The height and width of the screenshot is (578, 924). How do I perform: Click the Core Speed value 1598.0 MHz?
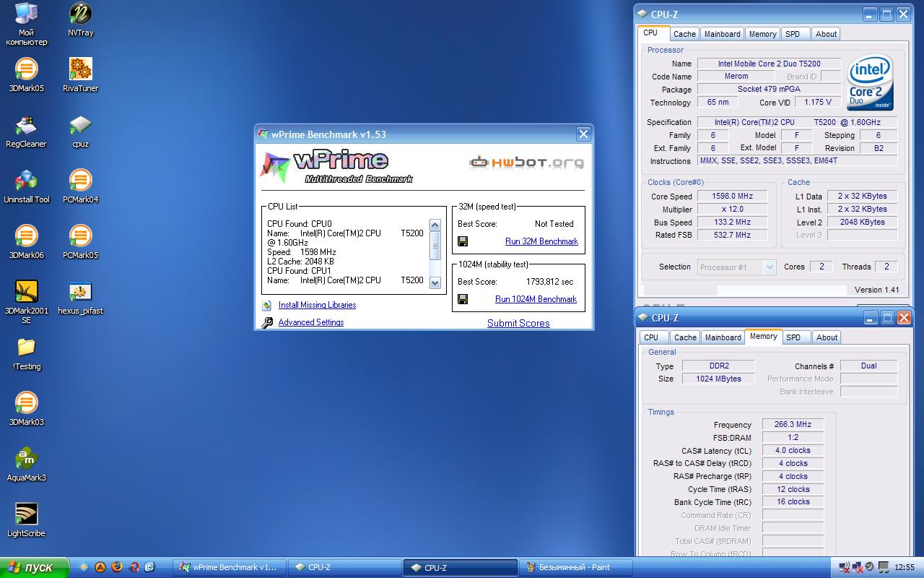(x=732, y=196)
